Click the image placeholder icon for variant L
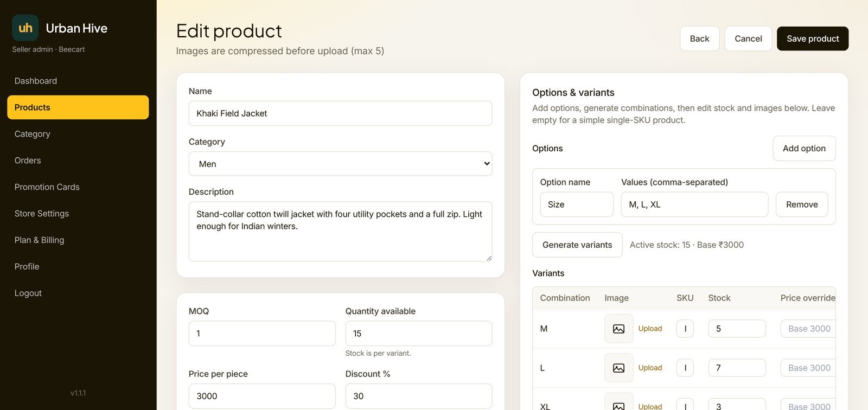The height and width of the screenshot is (410, 868). 618,368
